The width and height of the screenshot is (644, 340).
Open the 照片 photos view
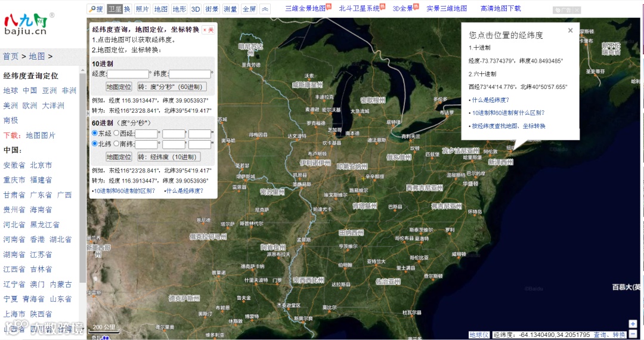pos(142,8)
